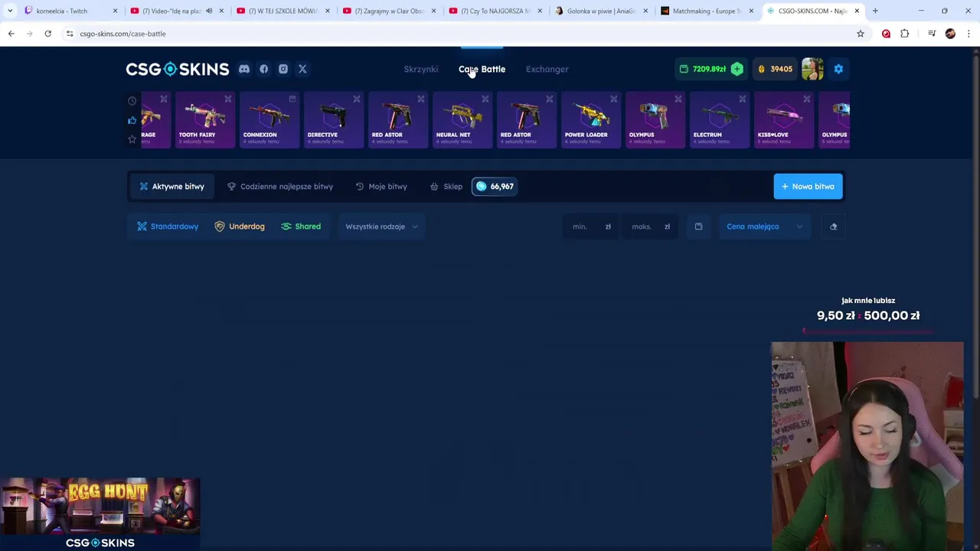The image size is (980, 551).
Task: Open the user profile avatar
Action: click(x=812, y=69)
